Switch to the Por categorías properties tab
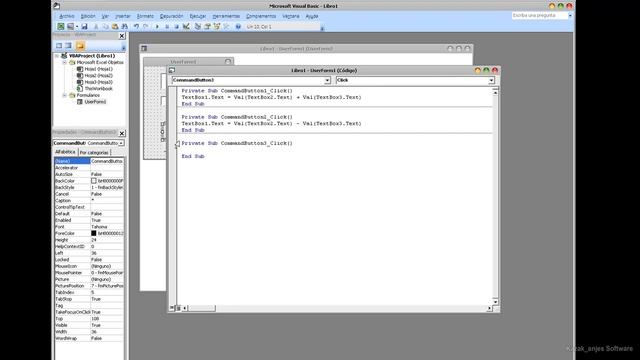The width and height of the screenshot is (640, 360). [94, 152]
